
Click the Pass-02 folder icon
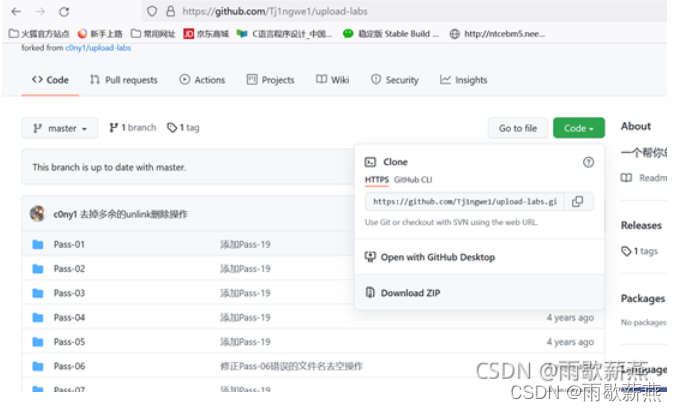(x=38, y=269)
